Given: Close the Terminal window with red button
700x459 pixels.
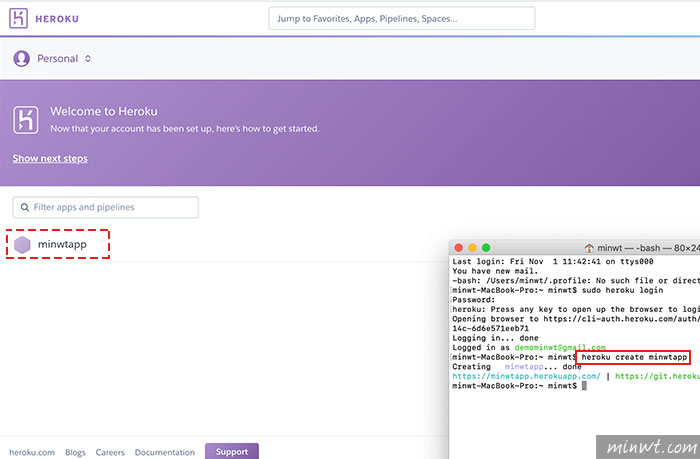Looking at the screenshot, I should point(458,247).
